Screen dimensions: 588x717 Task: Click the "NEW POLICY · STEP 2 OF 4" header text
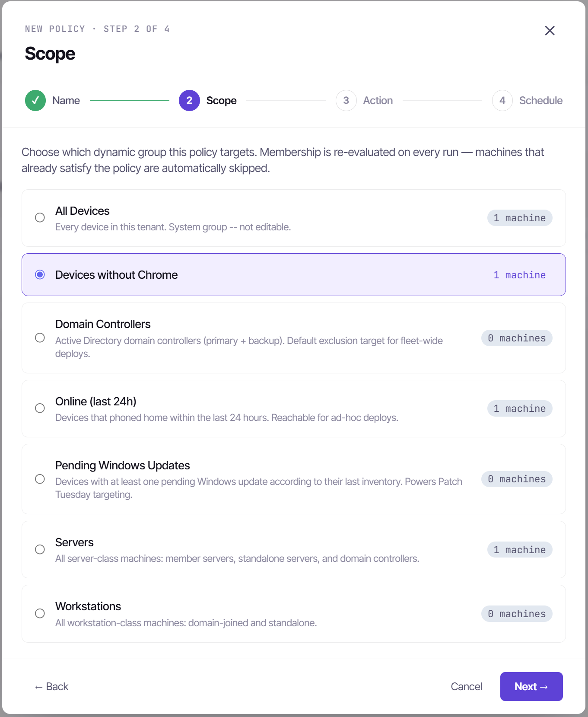pyautogui.click(x=97, y=29)
